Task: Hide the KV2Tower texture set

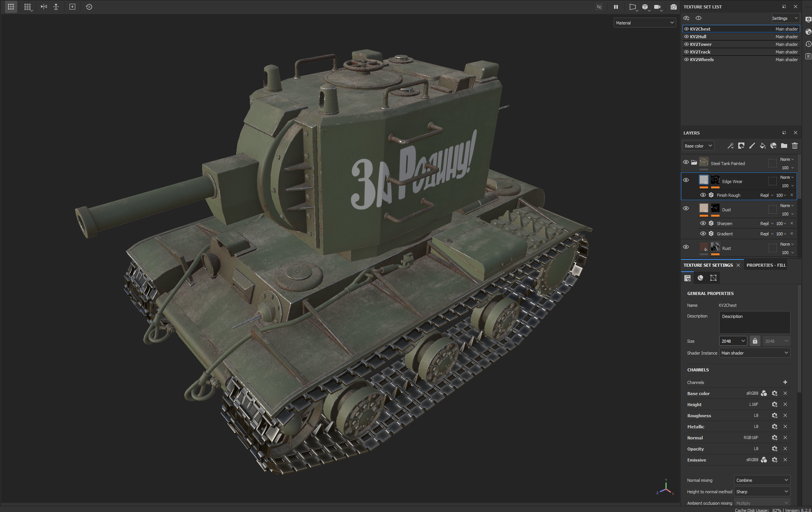Action: pos(686,44)
